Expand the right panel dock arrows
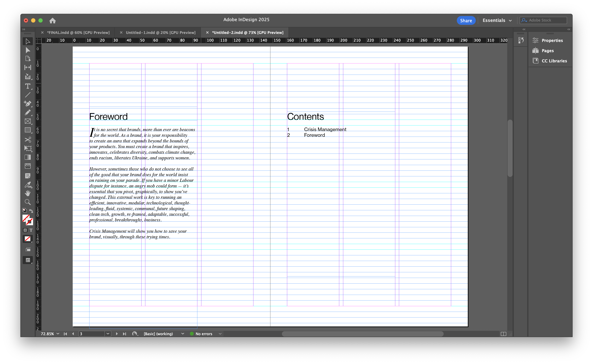The image size is (593, 364). tap(569, 29)
